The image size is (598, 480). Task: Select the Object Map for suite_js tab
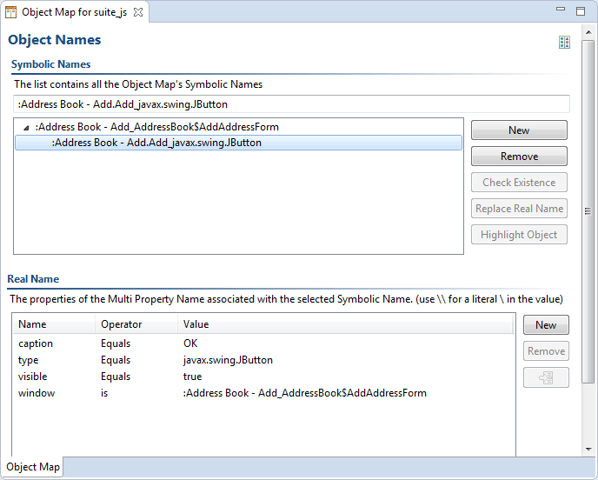pyautogui.click(x=74, y=12)
